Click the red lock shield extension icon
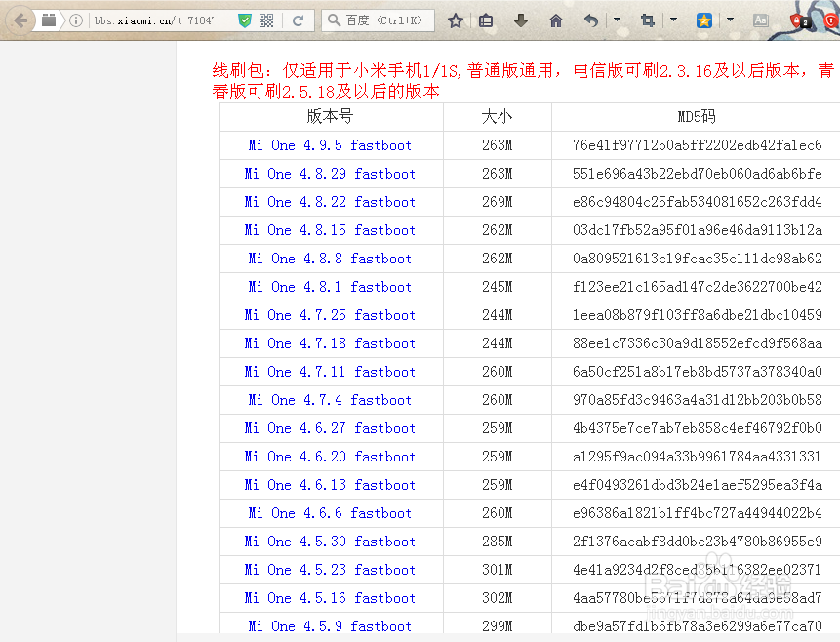840x642 pixels. (x=801, y=20)
